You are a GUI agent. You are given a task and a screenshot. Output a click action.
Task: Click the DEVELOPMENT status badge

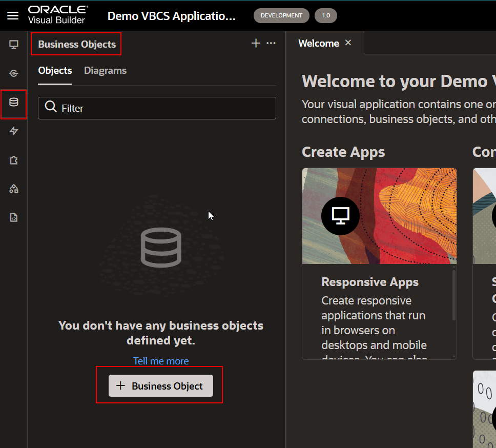click(281, 15)
